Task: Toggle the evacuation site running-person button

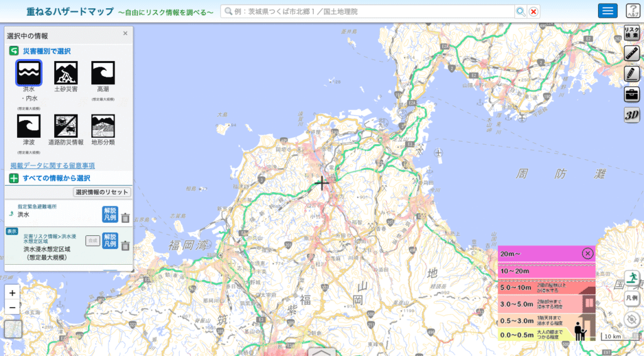Action: (631, 277)
